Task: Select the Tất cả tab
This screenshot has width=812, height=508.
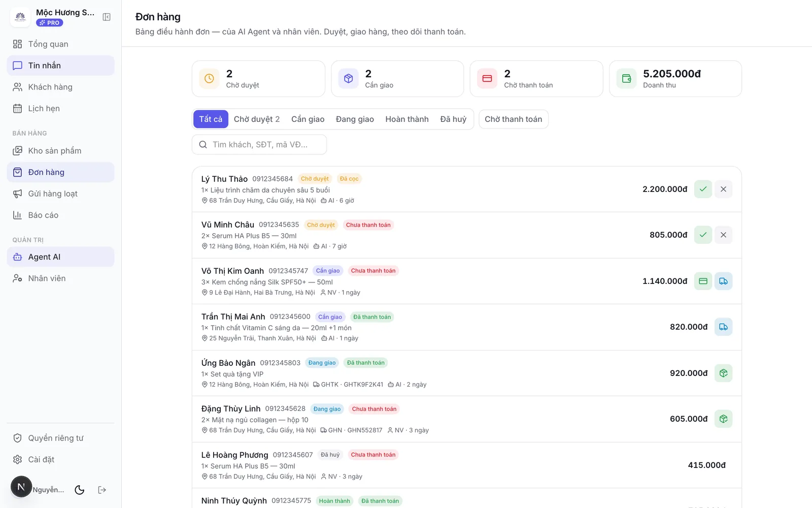Action: click(x=211, y=119)
